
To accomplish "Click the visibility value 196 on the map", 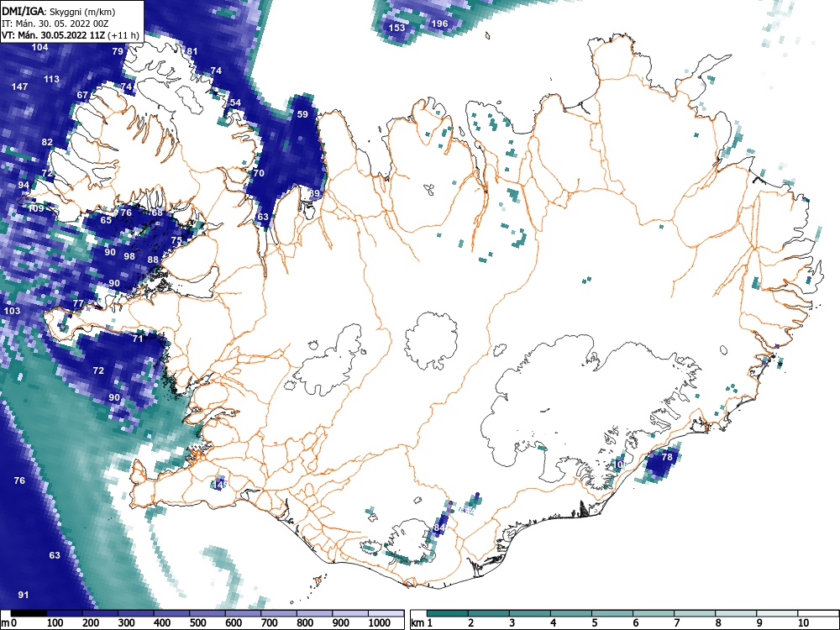I will point(439,24).
